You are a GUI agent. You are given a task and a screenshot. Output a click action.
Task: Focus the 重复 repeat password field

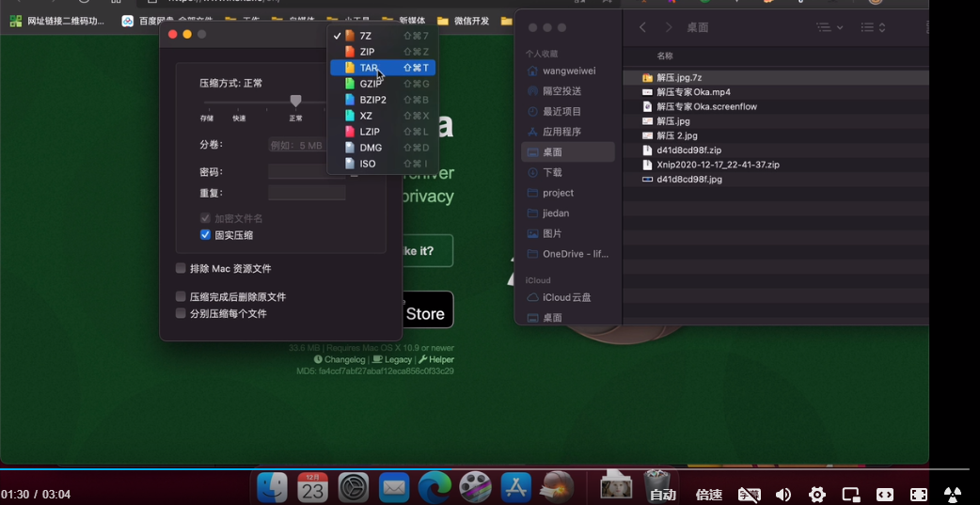click(x=307, y=193)
